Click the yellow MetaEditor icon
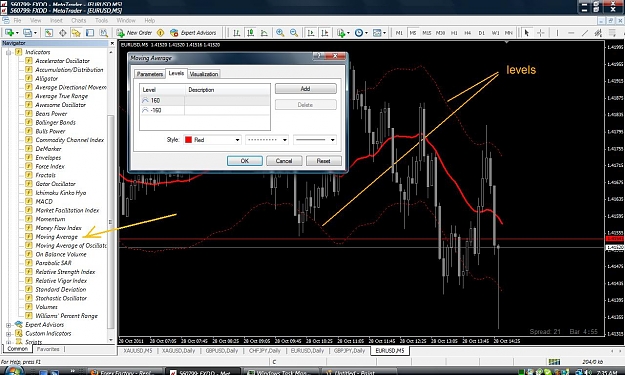Viewport: 625px width, 375px height. point(161,33)
